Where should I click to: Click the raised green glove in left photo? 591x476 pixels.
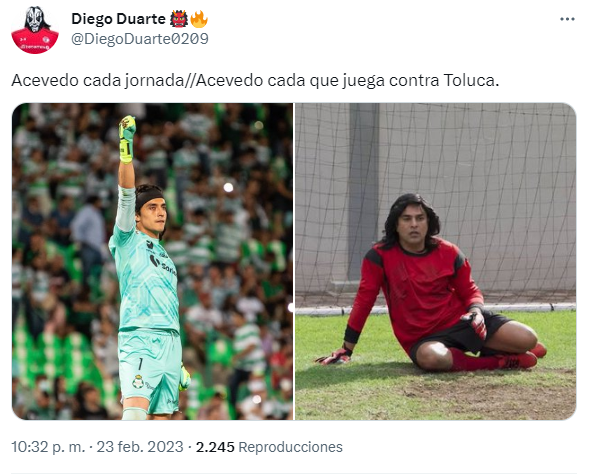click(x=127, y=139)
